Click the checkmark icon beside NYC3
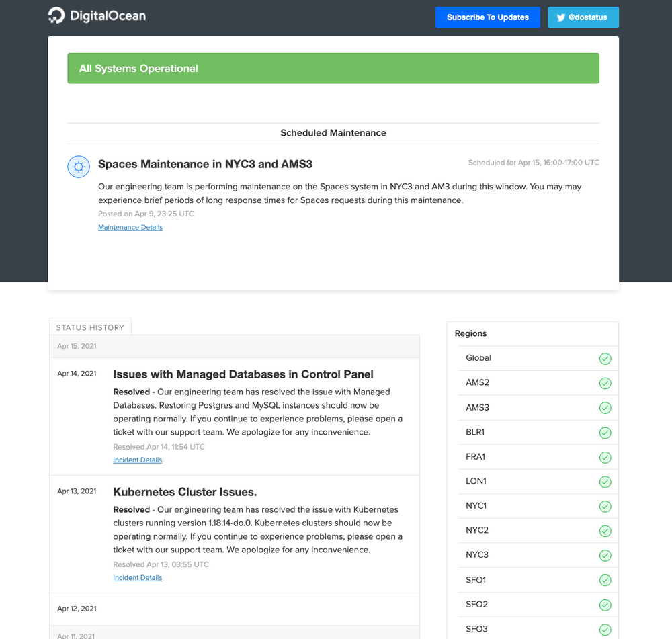 pyautogui.click(x=605, y=555)
